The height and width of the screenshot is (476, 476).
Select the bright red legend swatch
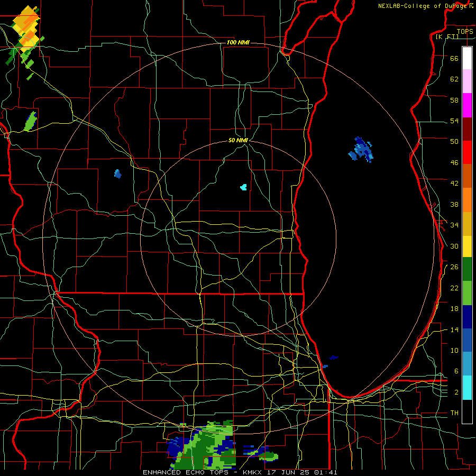[467, 152]
